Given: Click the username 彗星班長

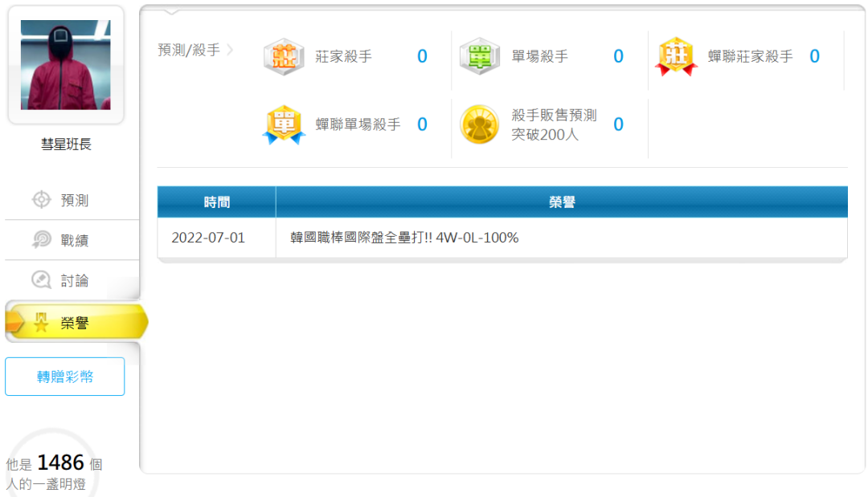Looking at the screenshot, I should [x=66, y=145].
